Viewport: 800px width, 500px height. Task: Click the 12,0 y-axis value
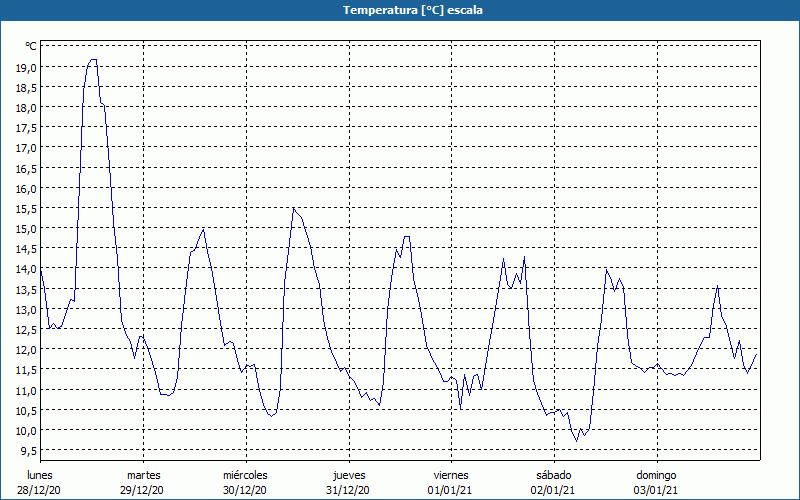(27, 350)
